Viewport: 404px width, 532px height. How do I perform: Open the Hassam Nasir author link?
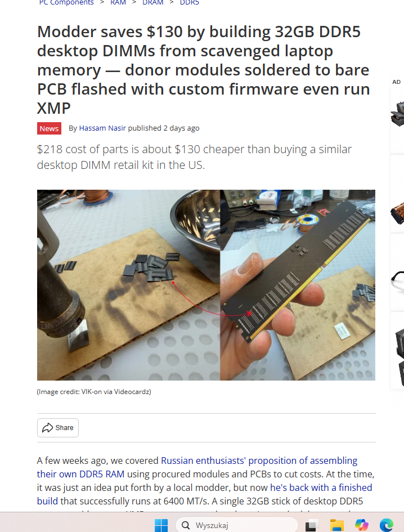102,128
